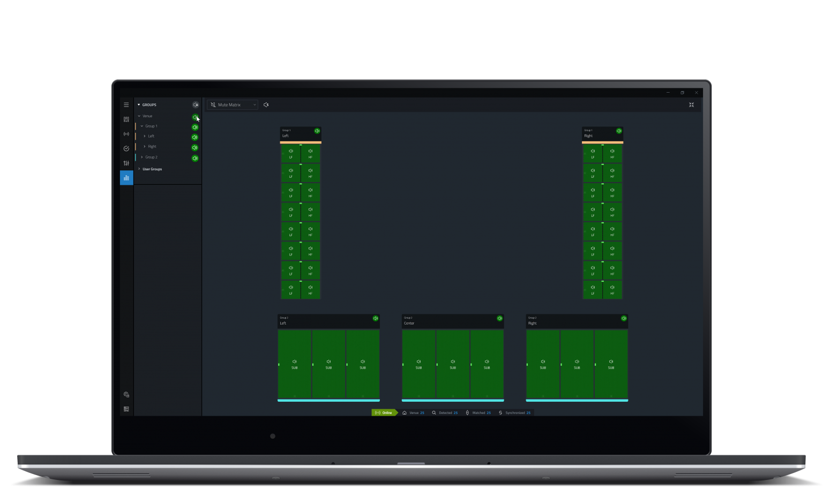
Task: Click the solo 'S' icon in toolbar
Action: (266, 104)
